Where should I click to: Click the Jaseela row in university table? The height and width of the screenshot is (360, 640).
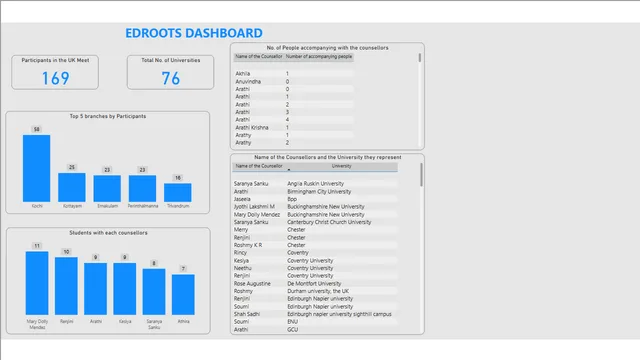315,199
